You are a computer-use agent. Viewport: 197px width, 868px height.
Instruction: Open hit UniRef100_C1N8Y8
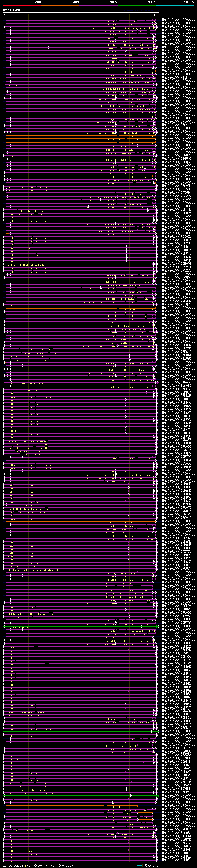(177, 155)
